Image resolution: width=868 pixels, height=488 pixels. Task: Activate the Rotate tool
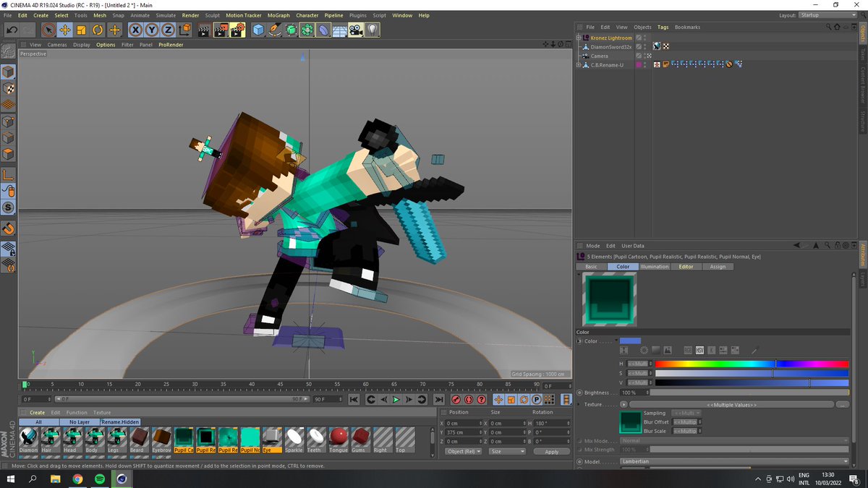(97, 30)
